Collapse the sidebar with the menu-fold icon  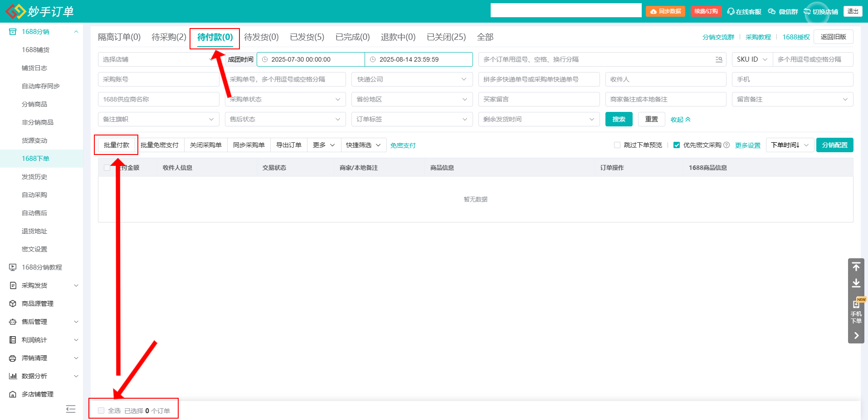point(71,409)
